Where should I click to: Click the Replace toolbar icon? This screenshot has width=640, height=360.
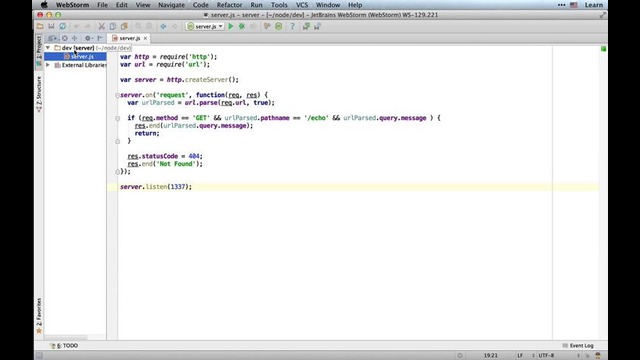pos(149,26)
